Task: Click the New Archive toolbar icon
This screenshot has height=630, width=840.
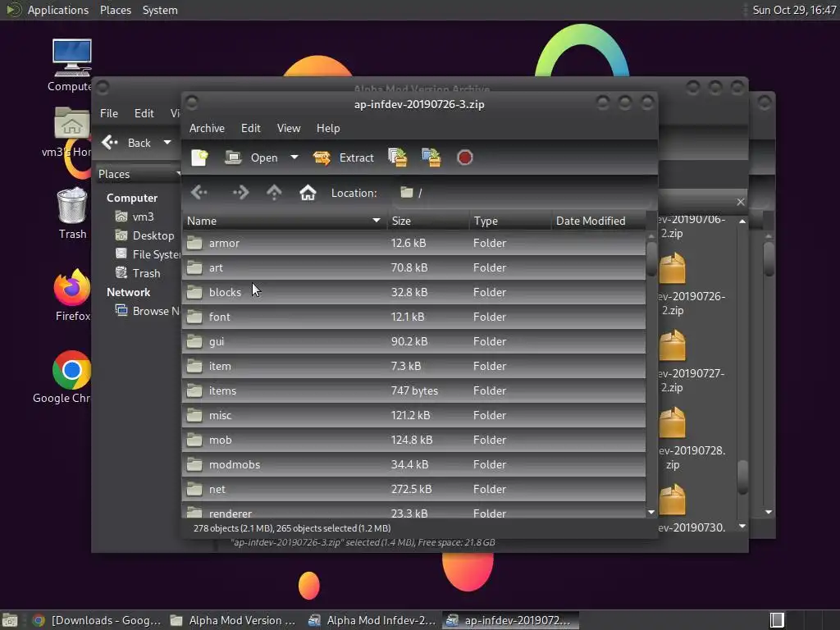Action: tap(199, 157)
